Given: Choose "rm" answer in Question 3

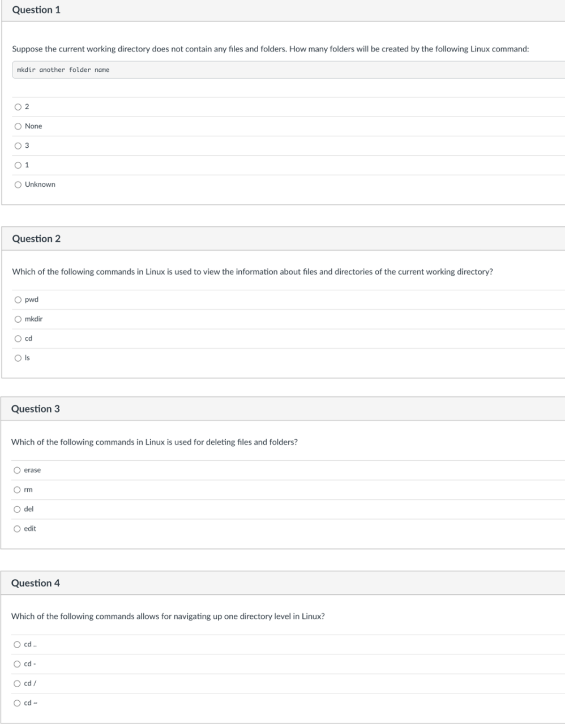Looking at the screenshot, I should [x=18, y=489].
